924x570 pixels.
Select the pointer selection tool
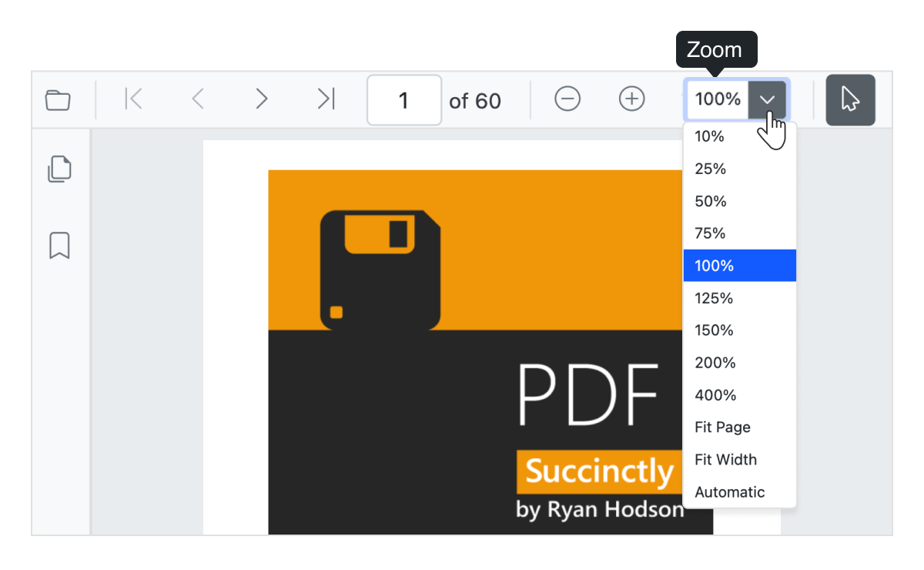(850, 99)
